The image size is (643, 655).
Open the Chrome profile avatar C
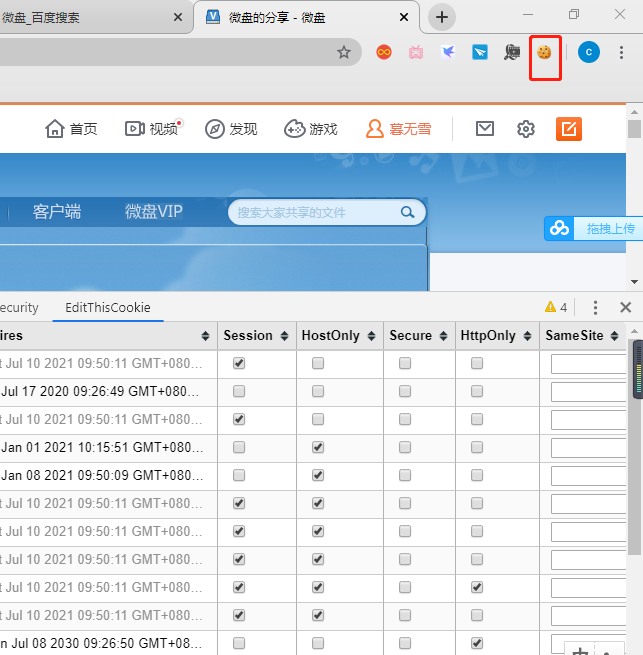point(589,52)
